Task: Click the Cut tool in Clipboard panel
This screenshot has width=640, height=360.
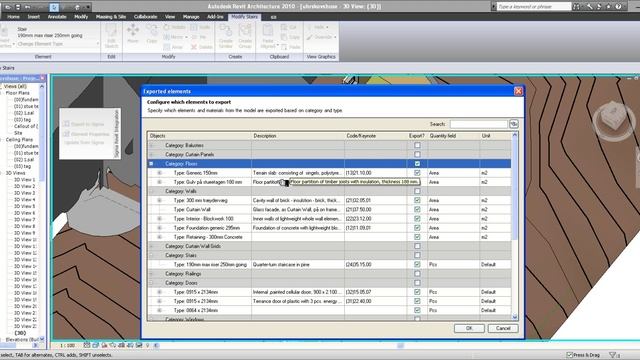Action: (x=289, y=27)
